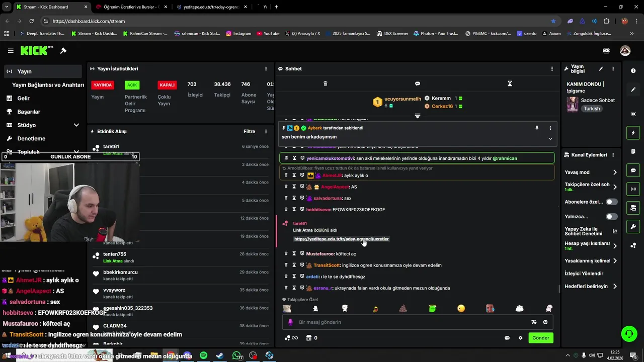Collapse the pinned message with chevron
This screenshot has width=644, height=362.
(550, 139)
